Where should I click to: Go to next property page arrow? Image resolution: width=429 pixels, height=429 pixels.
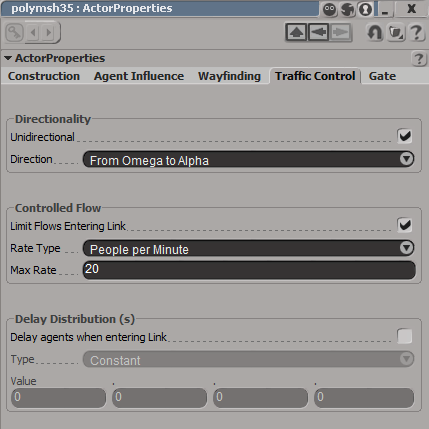pos(49,33)
